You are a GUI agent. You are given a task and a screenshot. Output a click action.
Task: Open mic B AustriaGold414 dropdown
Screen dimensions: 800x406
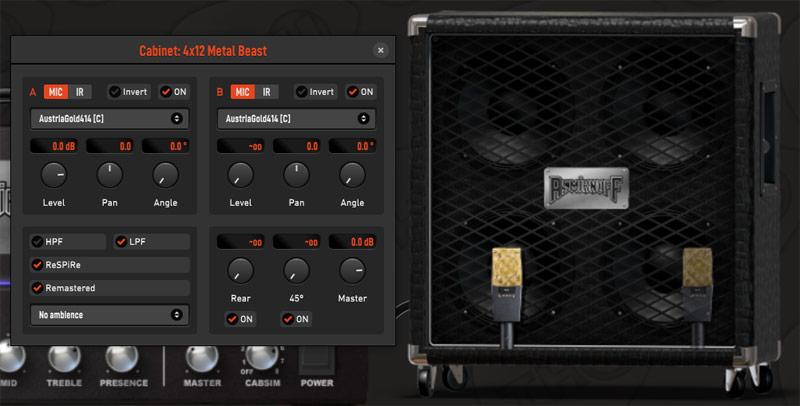pos(296,119)
